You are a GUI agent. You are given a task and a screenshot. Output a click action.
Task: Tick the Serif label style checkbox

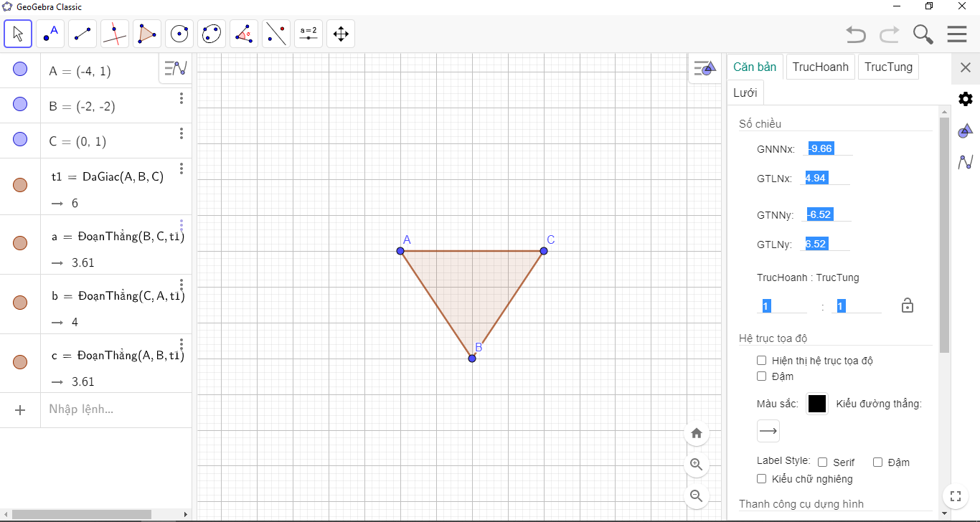pos(823,462)
